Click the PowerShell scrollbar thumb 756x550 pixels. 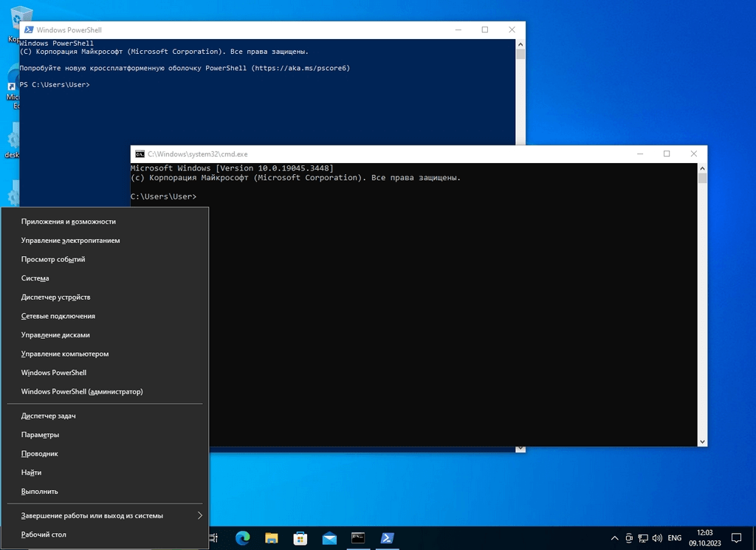(520, 54)
